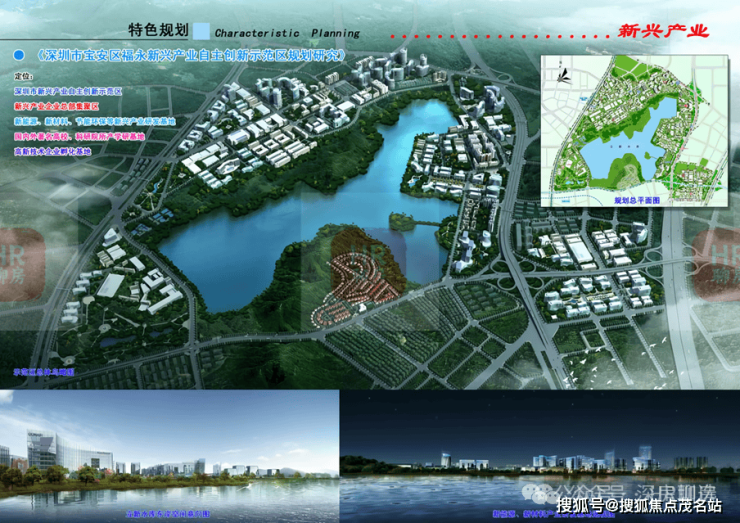Click the WeChat logo in the bottom watermark
This screenshot has width=740, height=523.
tap(537, 494)
